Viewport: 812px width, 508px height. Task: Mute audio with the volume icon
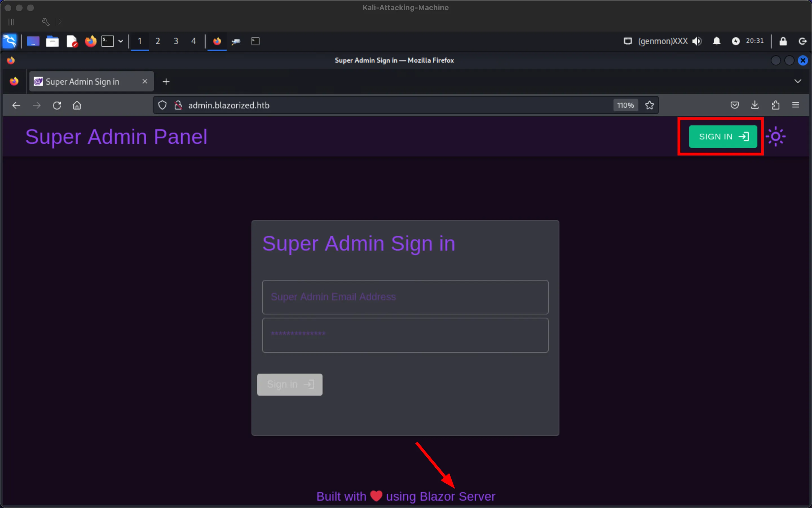[x=697, y=41]
